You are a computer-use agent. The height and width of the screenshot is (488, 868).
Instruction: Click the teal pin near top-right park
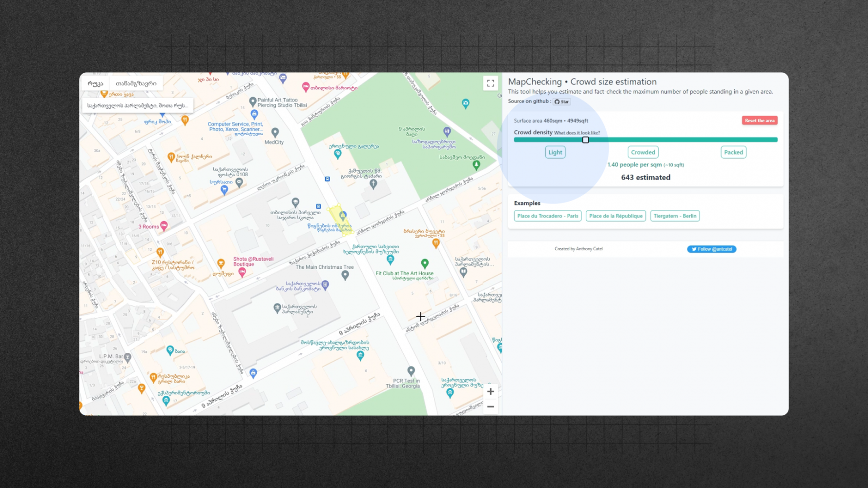pos(465,103)
